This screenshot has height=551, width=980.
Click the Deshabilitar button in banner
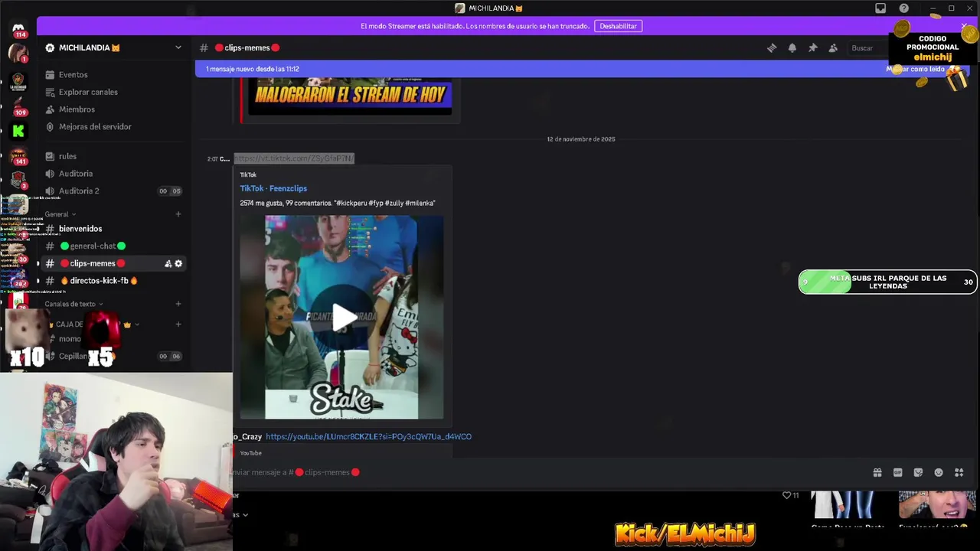(618, 26)
